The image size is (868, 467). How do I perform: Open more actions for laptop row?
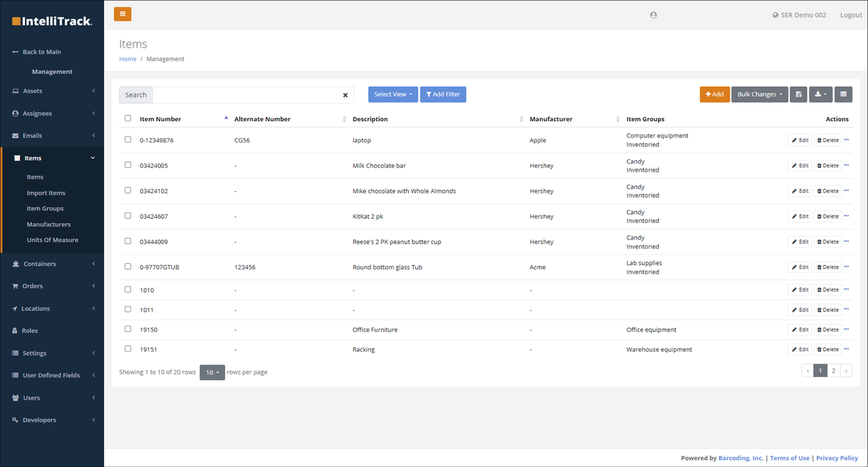846,140
